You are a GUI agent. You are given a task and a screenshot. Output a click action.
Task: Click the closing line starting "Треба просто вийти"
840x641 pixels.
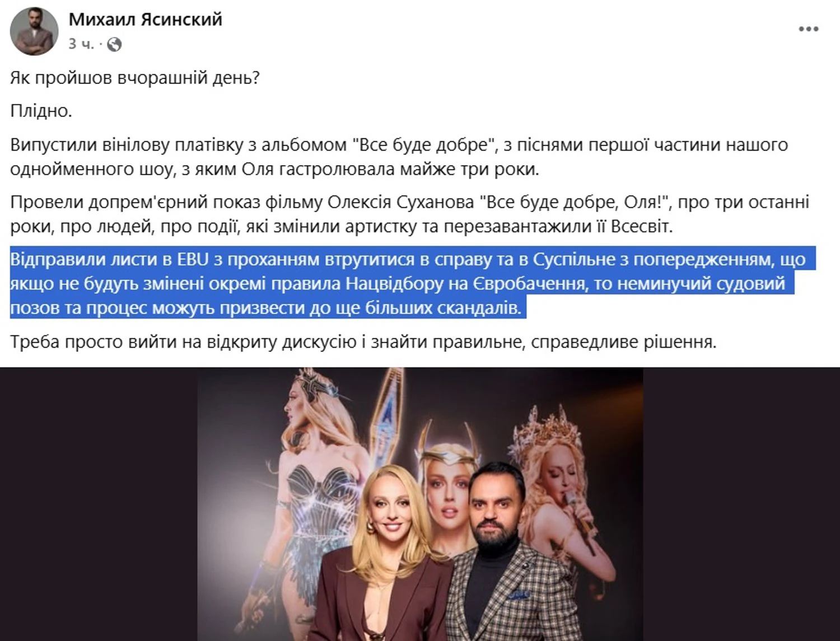coord(363,341)
